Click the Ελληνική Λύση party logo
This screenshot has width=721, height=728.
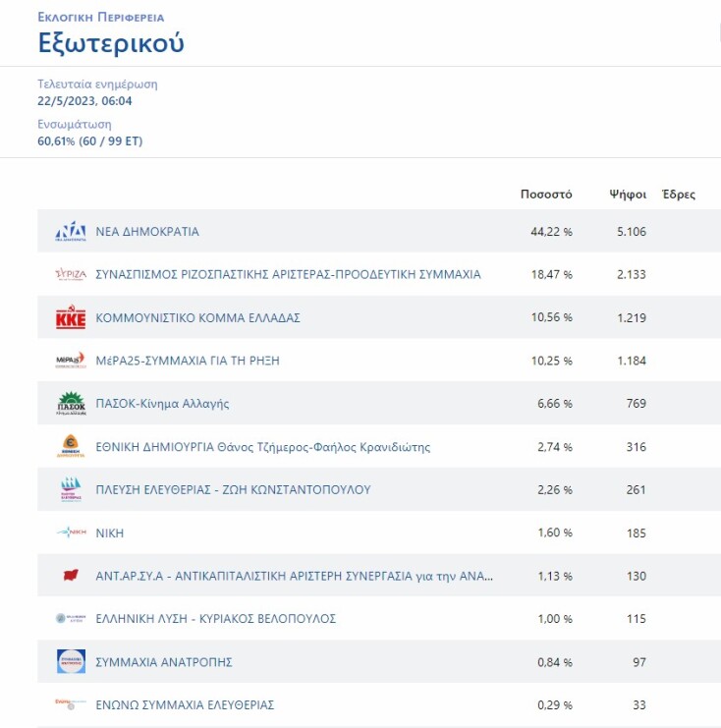pyautogui.click(x=71, y=619)
